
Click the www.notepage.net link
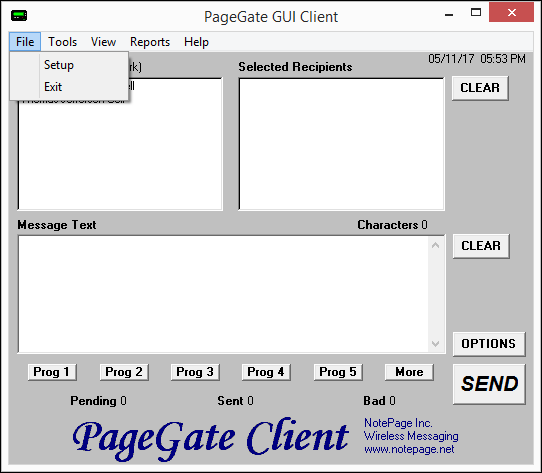pyautogui.click(x=409, y=449)
